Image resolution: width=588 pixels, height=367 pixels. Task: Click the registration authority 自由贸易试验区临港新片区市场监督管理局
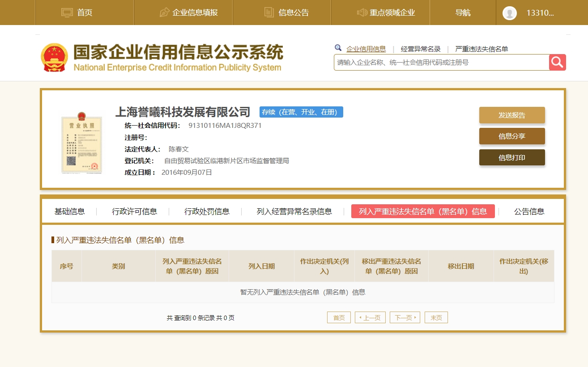tap(226, 161)
